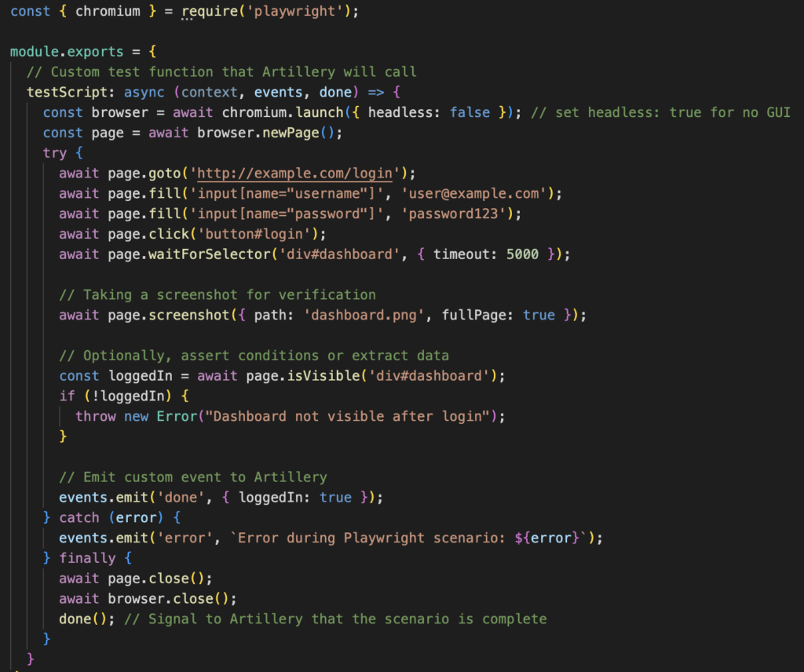Viewport: 804px width, 672px height.
Task: Click comment 'set headless: true for no GUI'
Action: click(661, 113)
